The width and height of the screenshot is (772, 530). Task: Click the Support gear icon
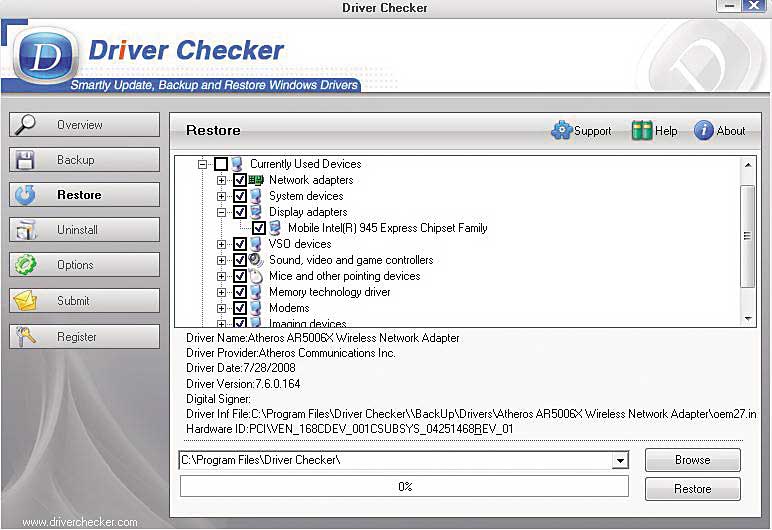561,131
